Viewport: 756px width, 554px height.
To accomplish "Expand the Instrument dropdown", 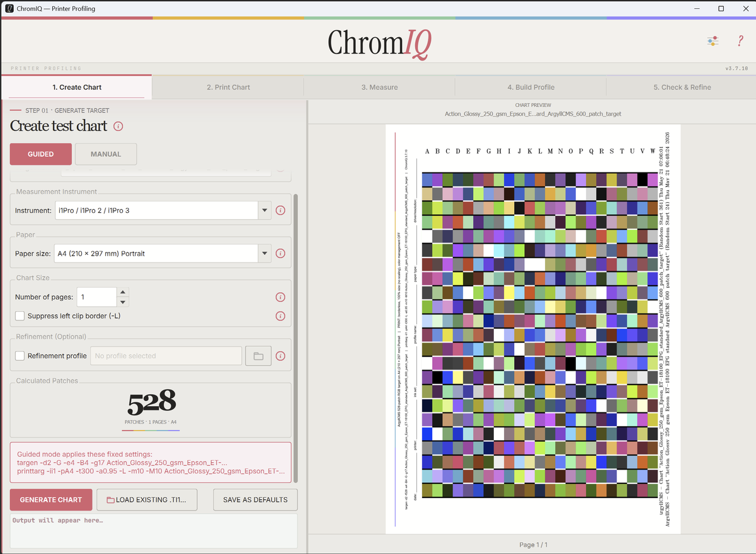I will tap(163, 210).
